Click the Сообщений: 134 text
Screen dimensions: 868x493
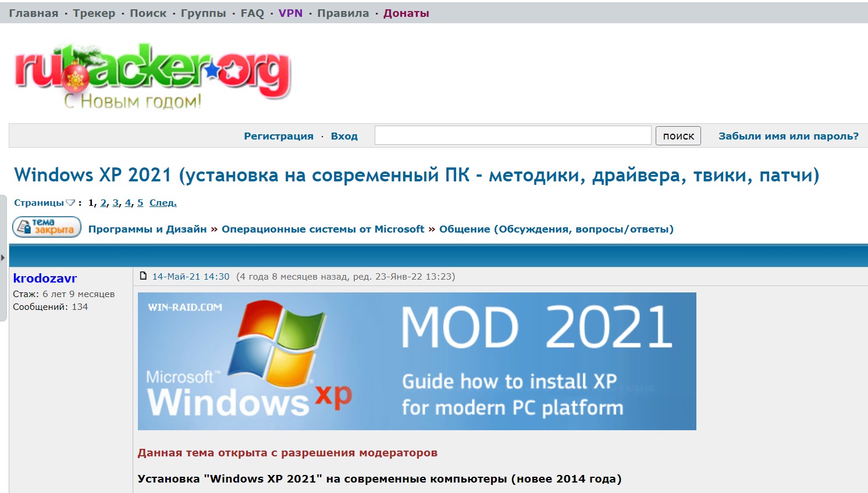coord(51,307)
